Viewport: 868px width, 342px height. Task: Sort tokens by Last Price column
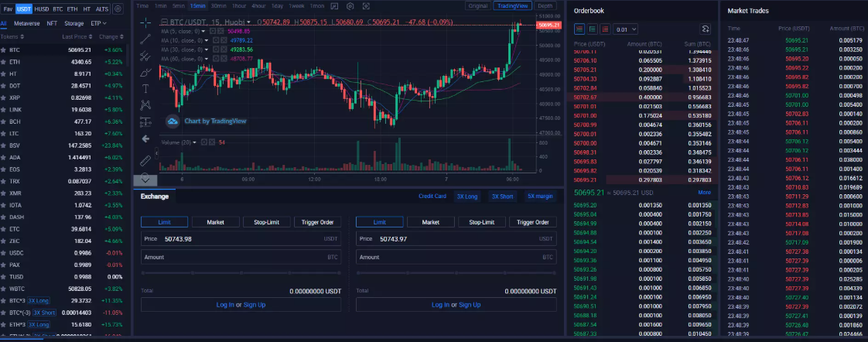point(77,36)
